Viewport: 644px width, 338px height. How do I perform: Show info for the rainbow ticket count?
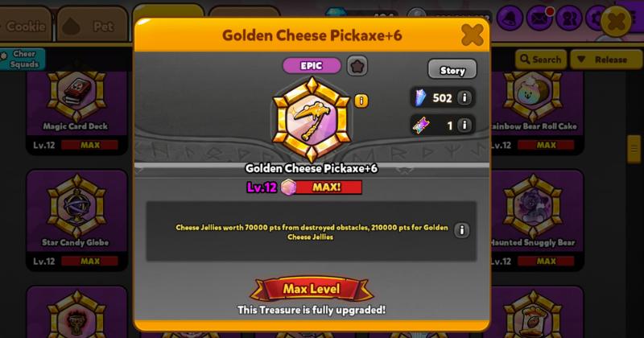click(x=464, y=125)
